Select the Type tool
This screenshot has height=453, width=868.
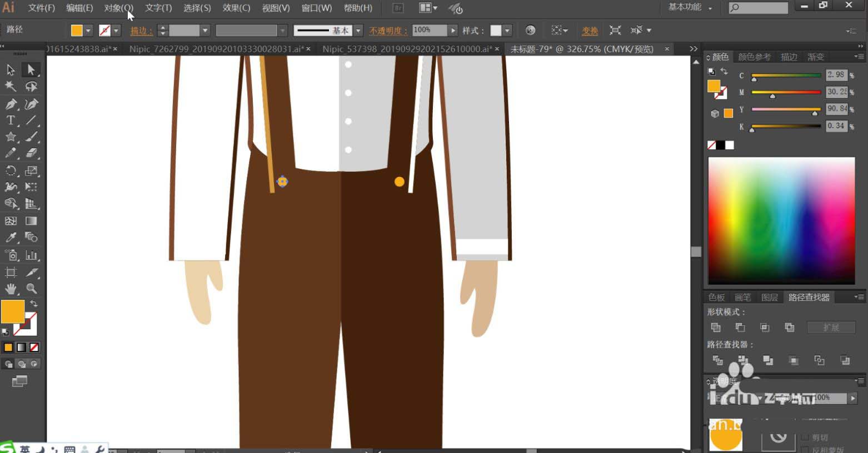pos(11,120)
